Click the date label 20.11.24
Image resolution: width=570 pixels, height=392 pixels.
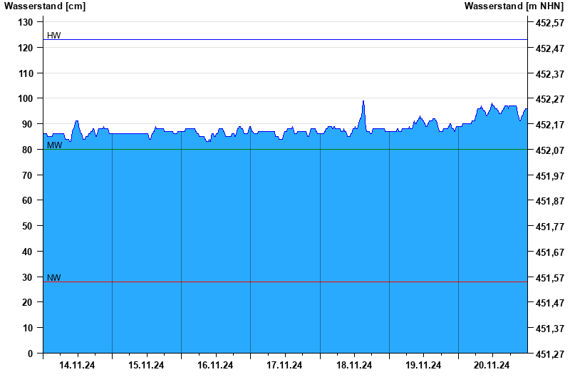point(492,365)
